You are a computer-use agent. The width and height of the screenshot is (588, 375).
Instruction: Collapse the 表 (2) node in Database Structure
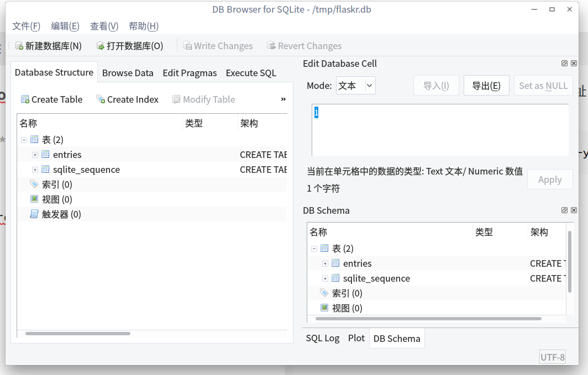24,140
